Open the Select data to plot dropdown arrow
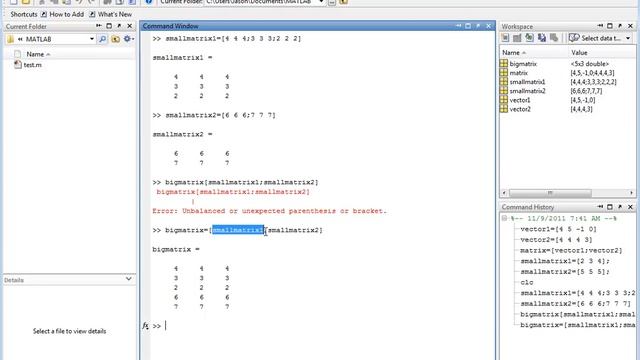The width and height of the screenshot is (640, 360). tap(628, 38)
